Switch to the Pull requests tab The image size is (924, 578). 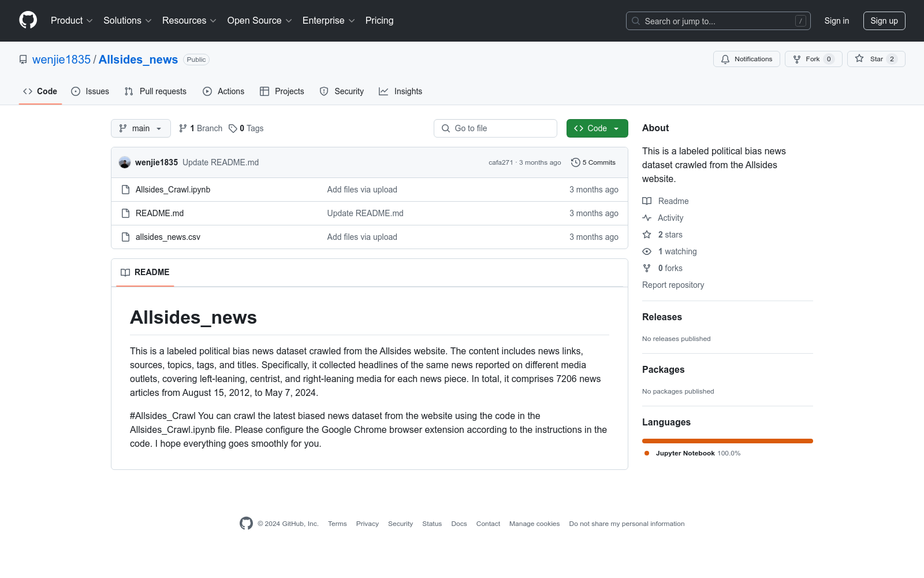click(155, 91)
